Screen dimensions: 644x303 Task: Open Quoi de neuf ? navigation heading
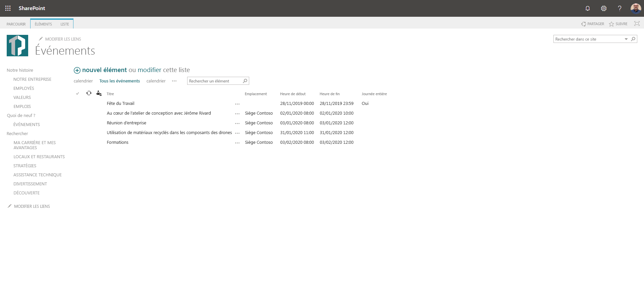[x=21, y=116]
